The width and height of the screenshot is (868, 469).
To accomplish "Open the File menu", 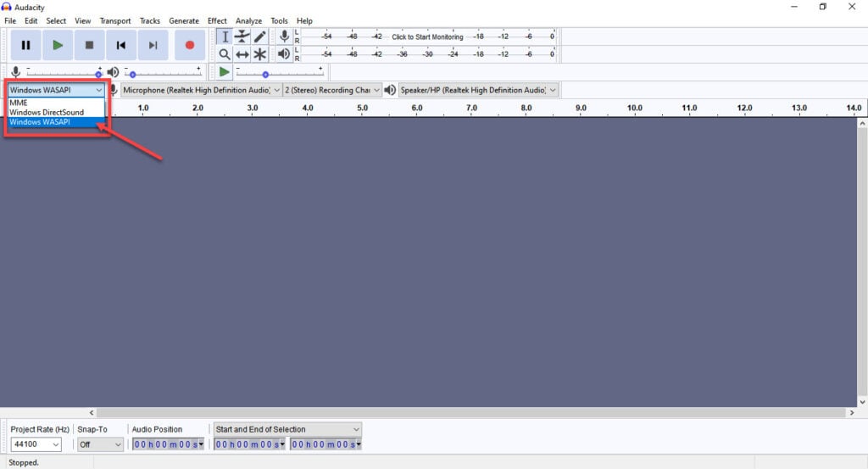I will pyautogui.click(x=10, y=20).
